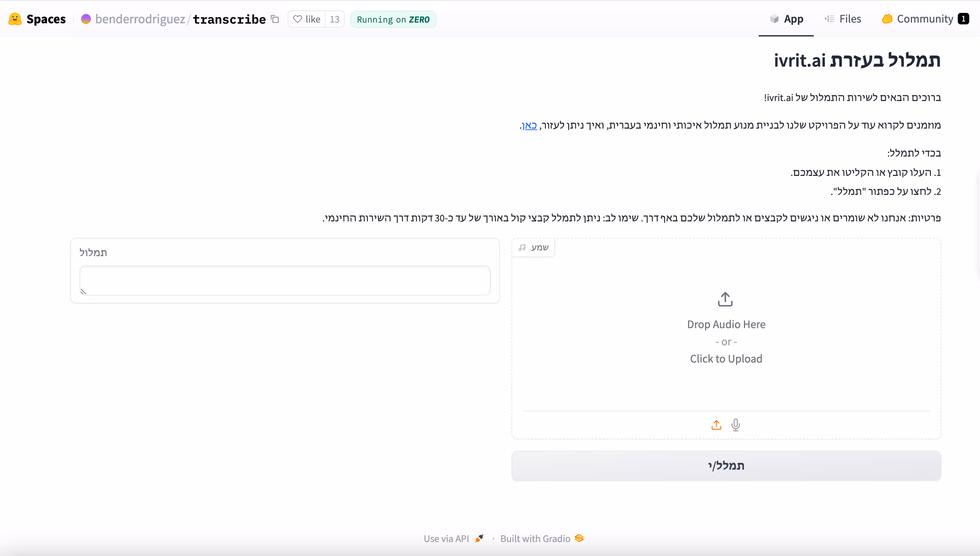Click the '- or -' text in upload area
The image size is (980, 556).
coord(726,341)
